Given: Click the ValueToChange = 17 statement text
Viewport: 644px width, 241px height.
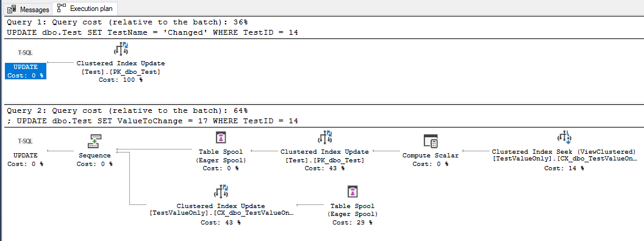Looking at the screenshot, I should [152, 121].
